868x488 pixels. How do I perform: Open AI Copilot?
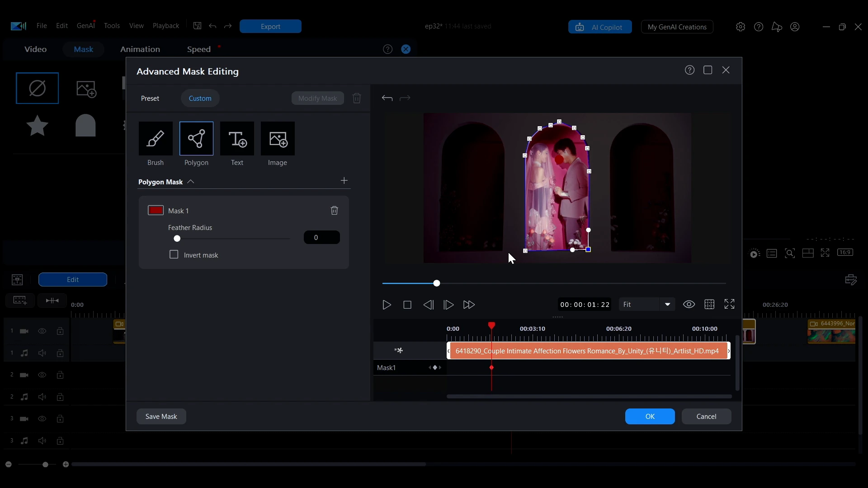click(x=600, y=27)
